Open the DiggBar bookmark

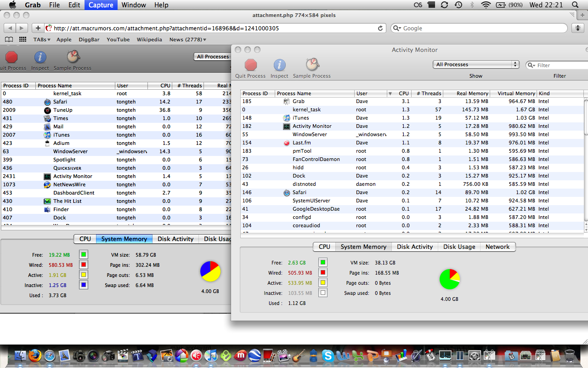[x=89, y=40]
